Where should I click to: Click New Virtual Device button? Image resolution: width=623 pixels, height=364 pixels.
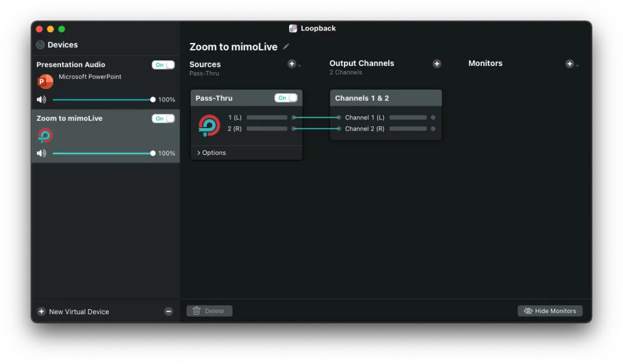(74, 312)
